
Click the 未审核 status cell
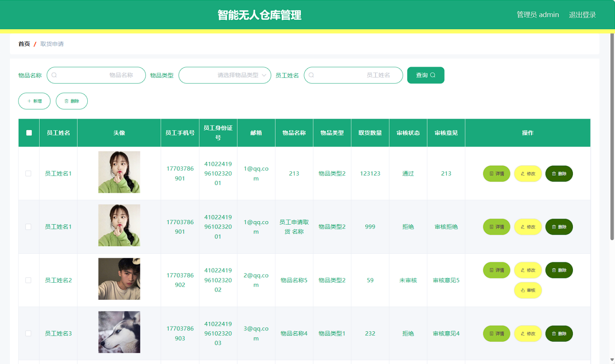[x=408, y=280]
